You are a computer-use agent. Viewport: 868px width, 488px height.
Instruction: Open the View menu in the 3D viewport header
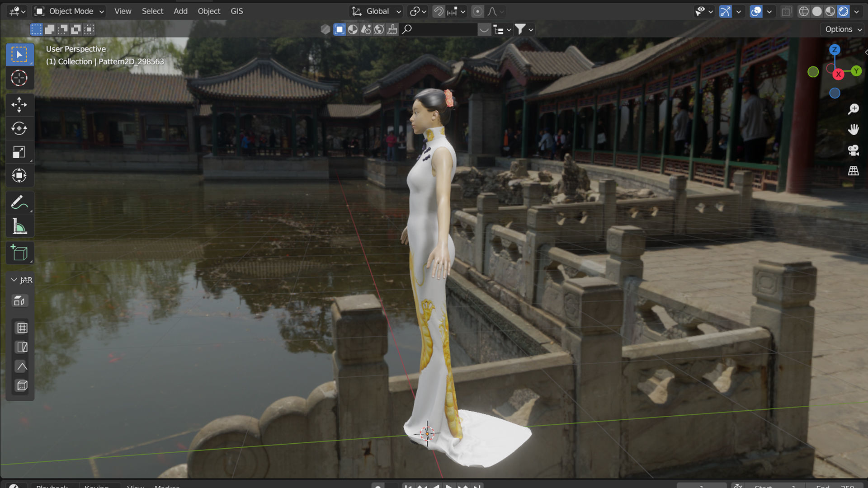pos(123,11)
